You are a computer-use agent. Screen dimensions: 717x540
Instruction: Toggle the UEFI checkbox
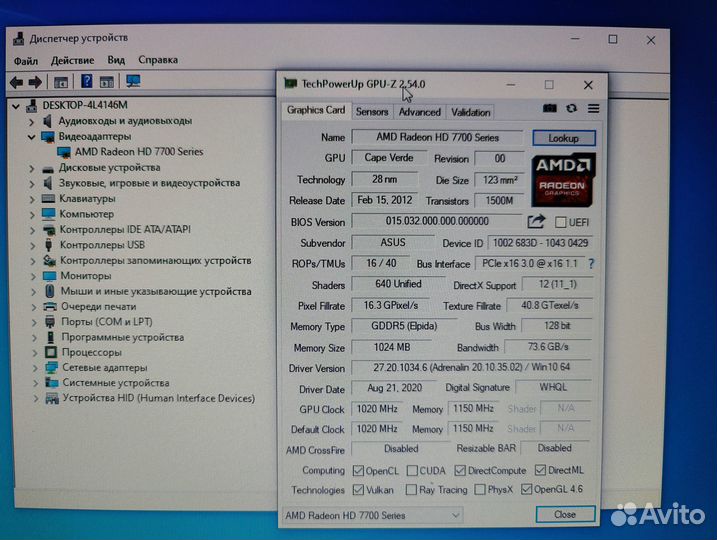coord(560,223)
